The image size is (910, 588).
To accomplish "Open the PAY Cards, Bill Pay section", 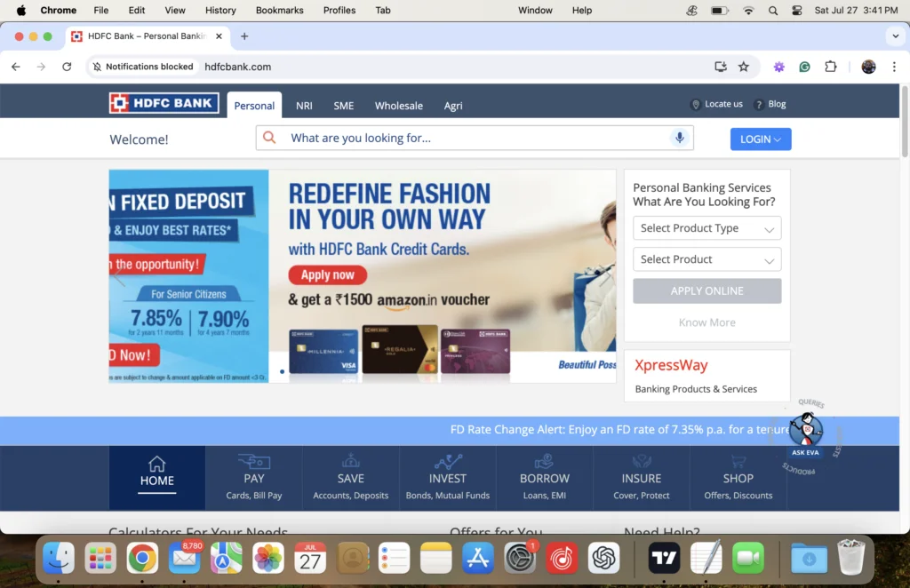I will point(253,478).
